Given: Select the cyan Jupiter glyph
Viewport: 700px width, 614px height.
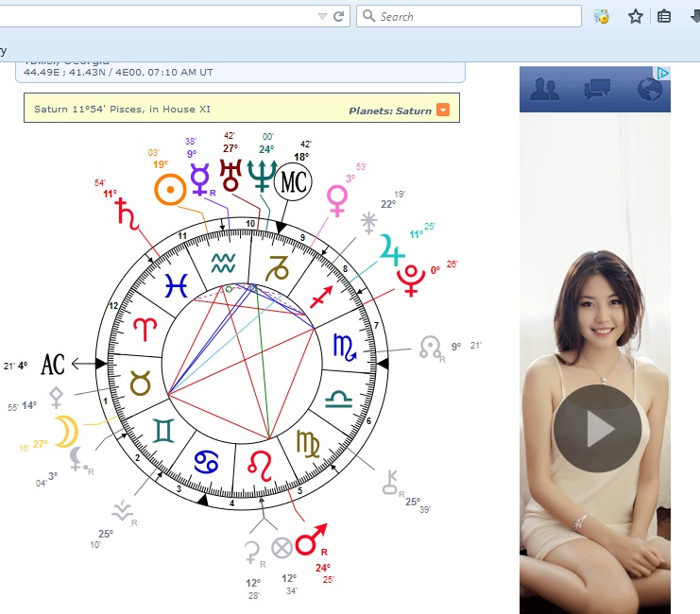Looking at the screenshot, I should [x=391, y=250].
